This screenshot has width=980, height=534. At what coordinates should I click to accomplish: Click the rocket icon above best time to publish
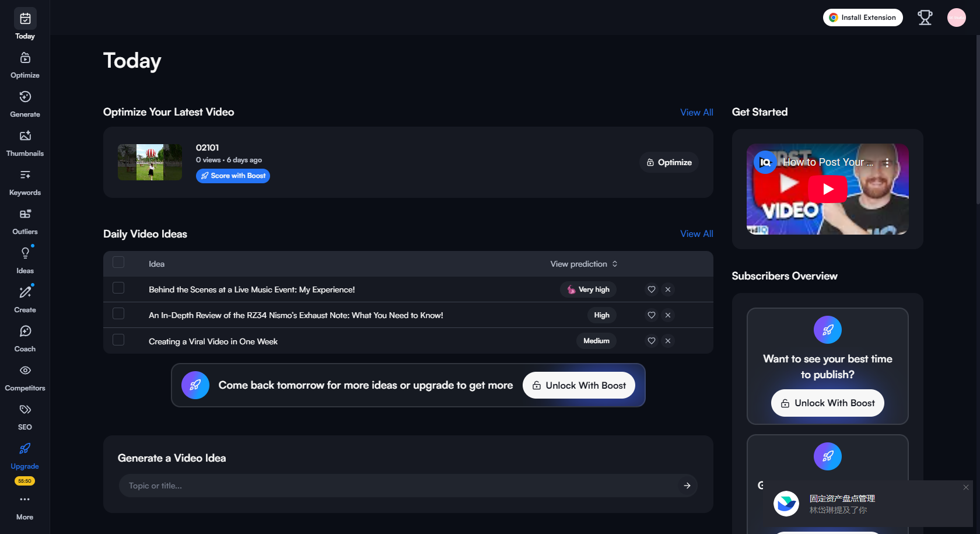point(828,330)
